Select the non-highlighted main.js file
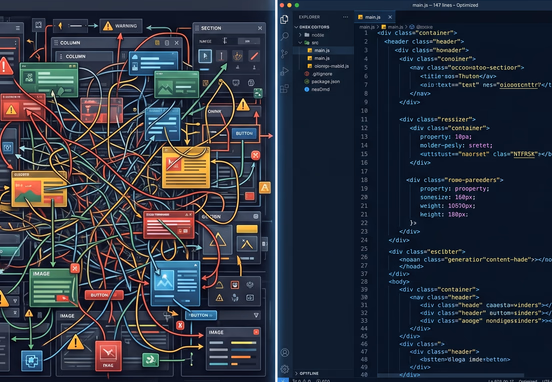Viewport: 552px width, 382px height. [323, 58]
